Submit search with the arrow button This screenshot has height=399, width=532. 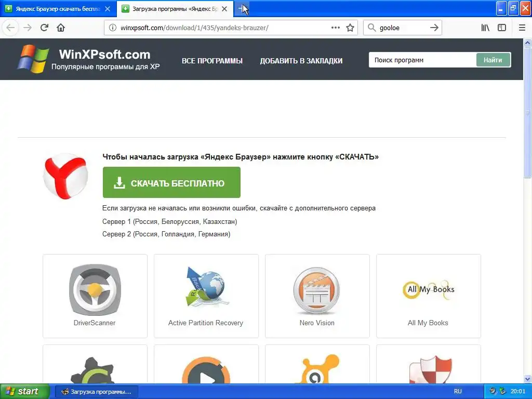tap(434, 28)
